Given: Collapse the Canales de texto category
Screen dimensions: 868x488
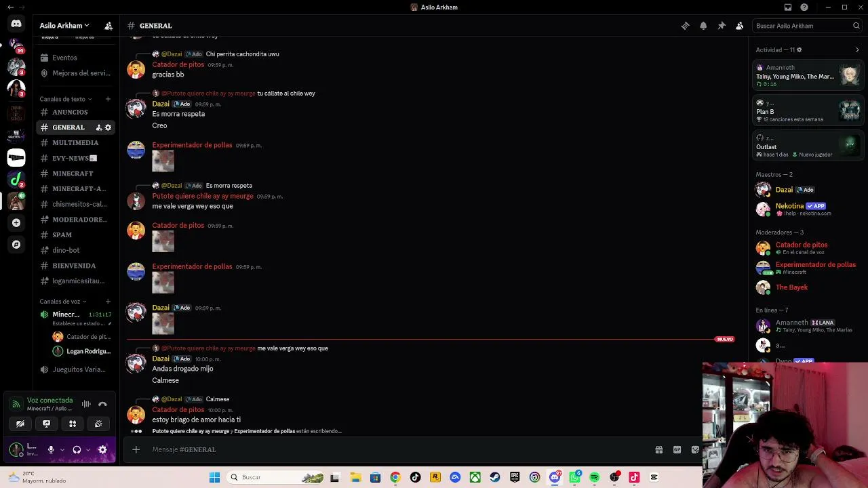Looking at the screenshot, I should point(66,99).
